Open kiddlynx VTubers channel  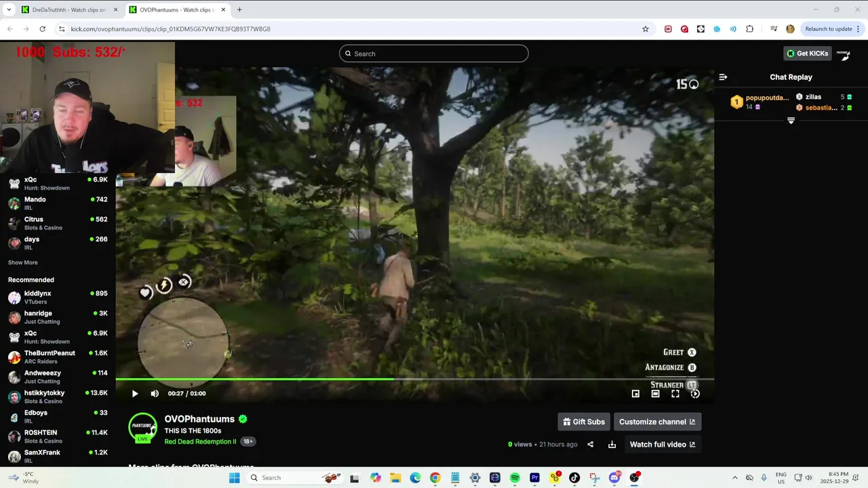pos(58,298)
